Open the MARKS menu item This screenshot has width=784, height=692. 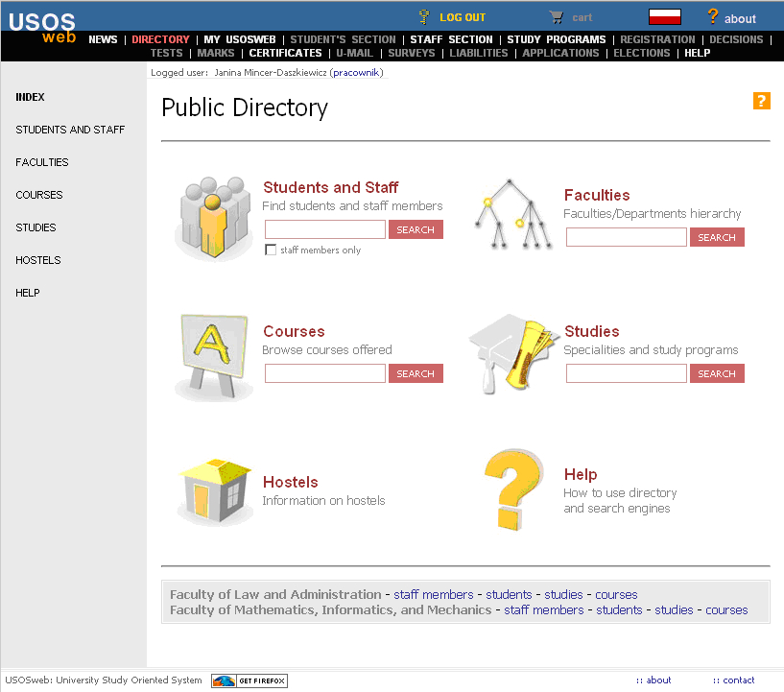[x=216, y=53]
